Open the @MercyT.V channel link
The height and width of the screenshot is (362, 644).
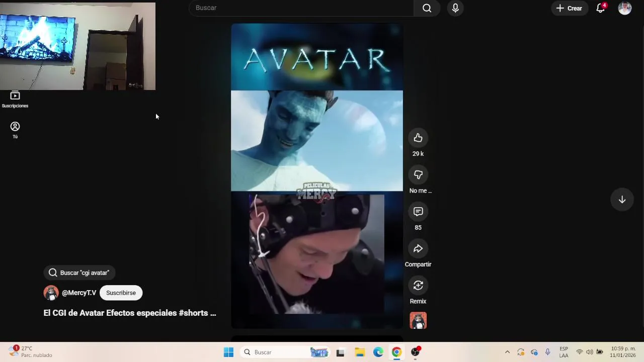pyautogui.click(x=79, y=293)
